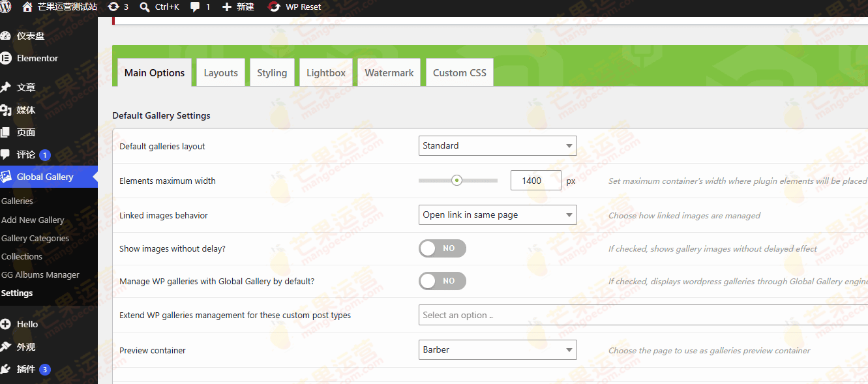Open Linked images behavior dropdown
Image resolution: width=868 pixels, height=384 pixels.
click(498, 214)
